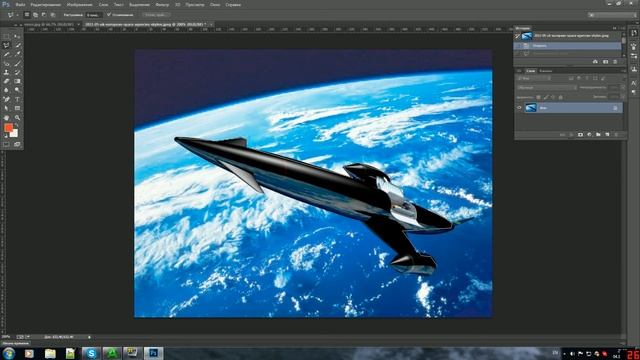Click subtract from selection mode icon
Screen dimensions: 640x360
tap(44, 15)
